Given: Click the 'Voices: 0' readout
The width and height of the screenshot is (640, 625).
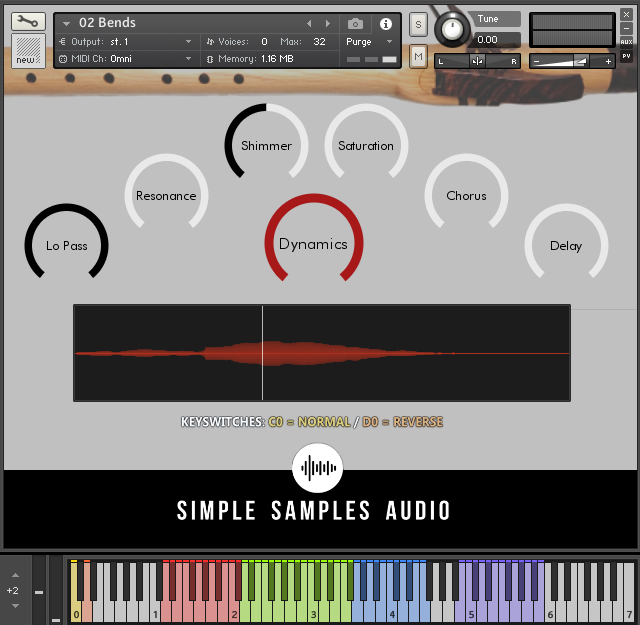Looking at the screenshot, I should [x=237, y=42].
